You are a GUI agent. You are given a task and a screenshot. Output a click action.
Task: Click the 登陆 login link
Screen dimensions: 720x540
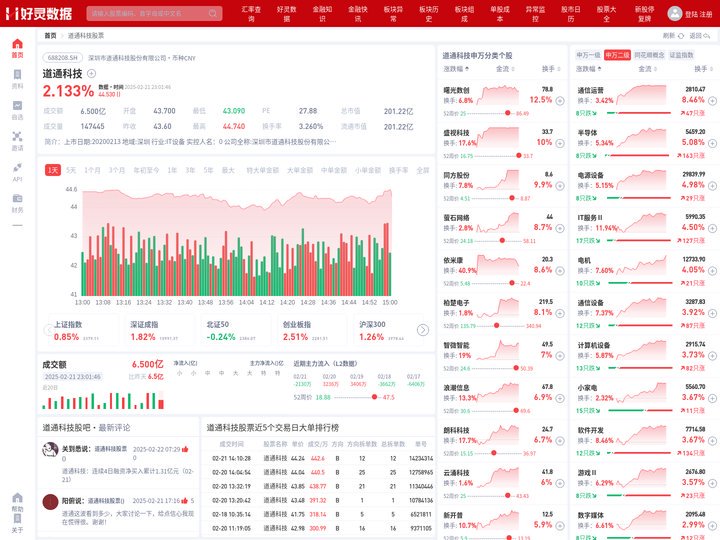(x=691, y=14)
